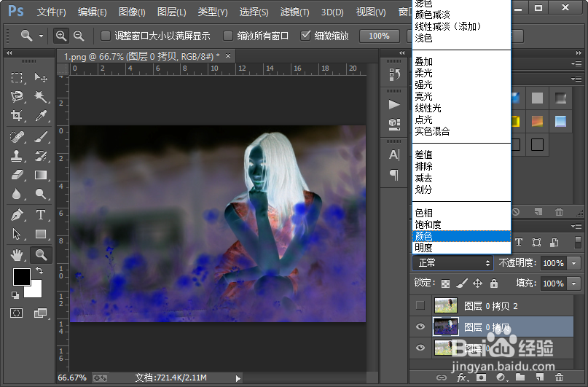The height and width of the screenshot is (387, 588).
Task: Show layer 图层 0 拷贝 2
Action: point(420,305)
